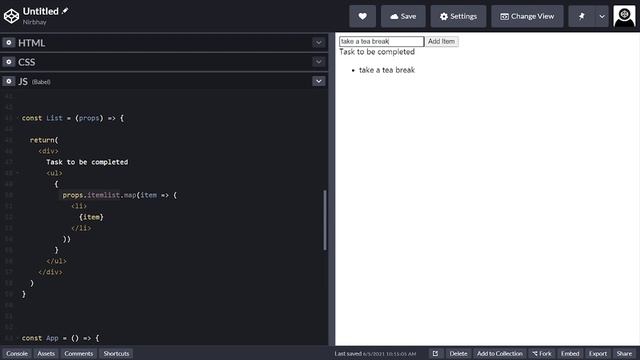Click the HTML panel title

[x=31, y=43]
